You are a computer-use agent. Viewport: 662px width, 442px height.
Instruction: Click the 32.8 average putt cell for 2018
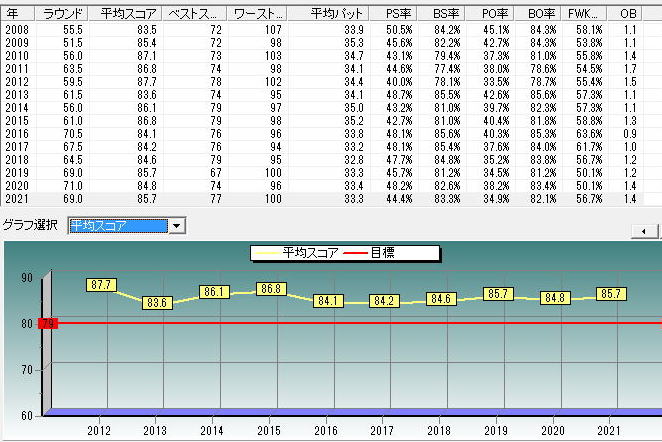tap(354, 160)
